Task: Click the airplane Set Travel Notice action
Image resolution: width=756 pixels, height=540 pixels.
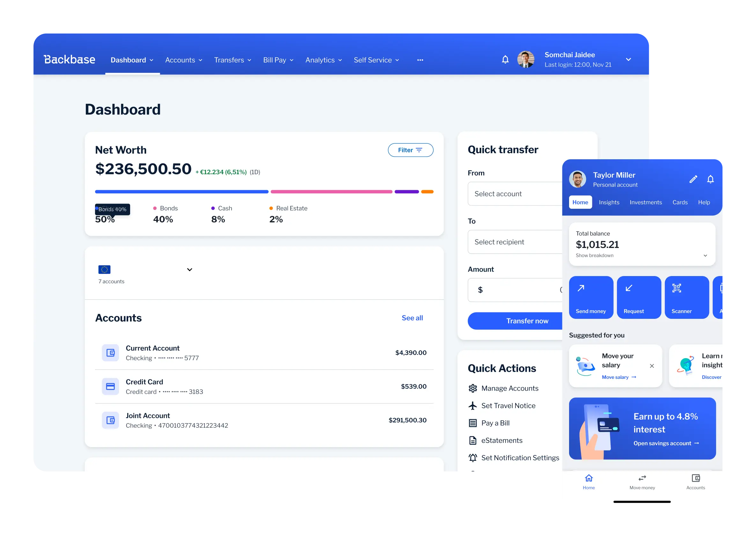Action: click(x=508, y=406)
